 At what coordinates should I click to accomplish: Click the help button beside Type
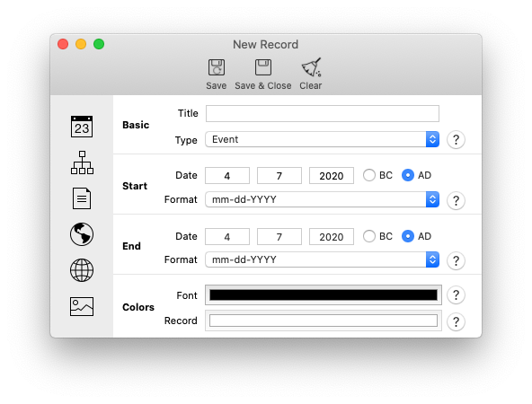[456, 139]
